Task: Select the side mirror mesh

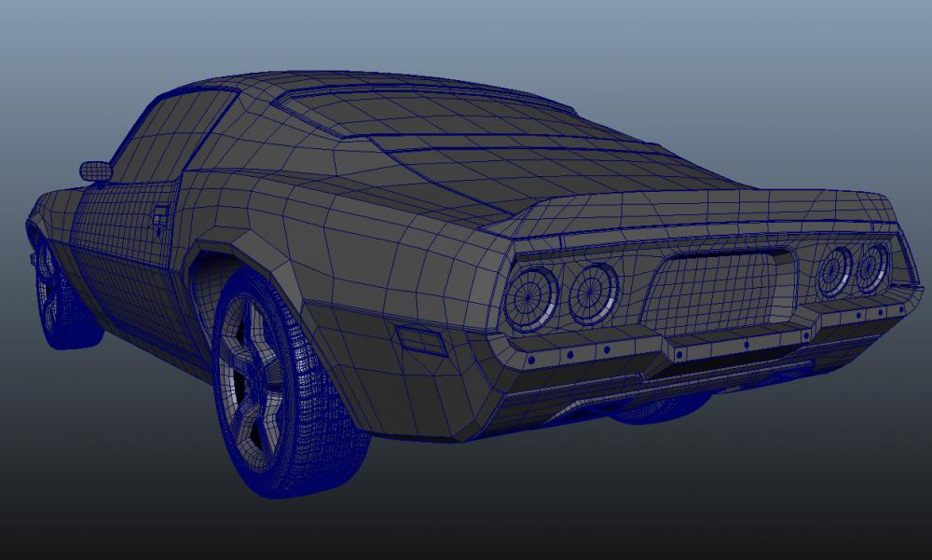Action: coord(96,171)
